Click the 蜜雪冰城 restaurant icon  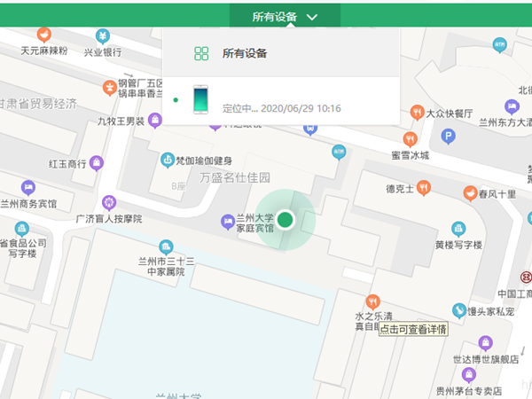pyautogui.click(x=409, y=139)
